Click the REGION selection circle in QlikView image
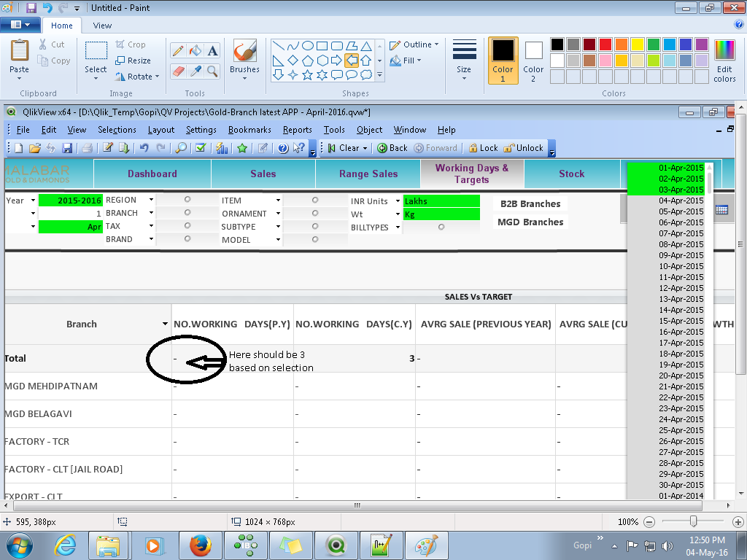Screen dimensions: 747x560 click(187, 199)
